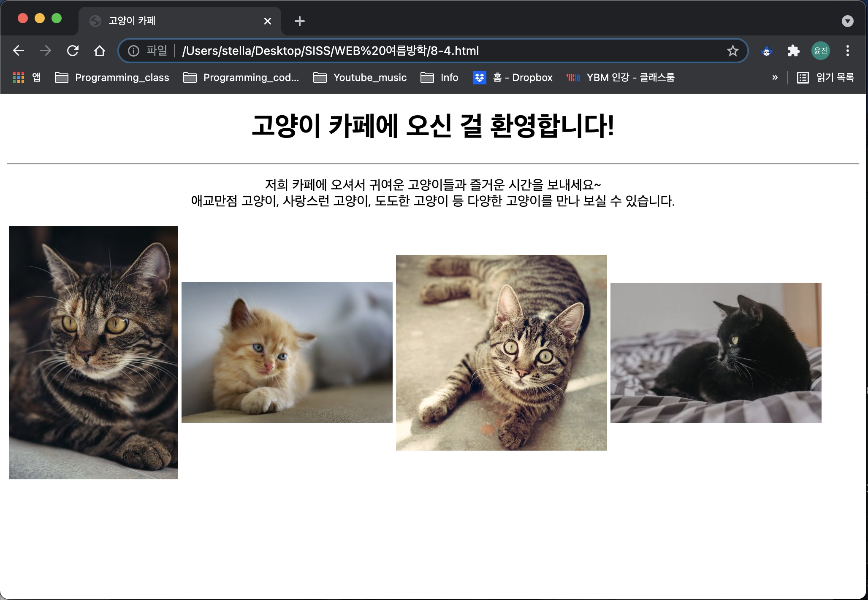This screenshot has width=868, height=600.
Task: Expand the hidden bookmarks chevron
Action: point(775,78)
